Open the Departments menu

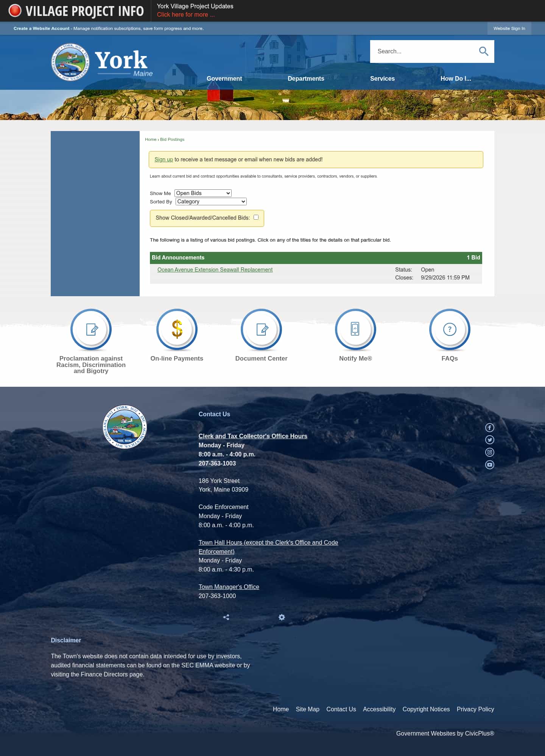(306, 78)
